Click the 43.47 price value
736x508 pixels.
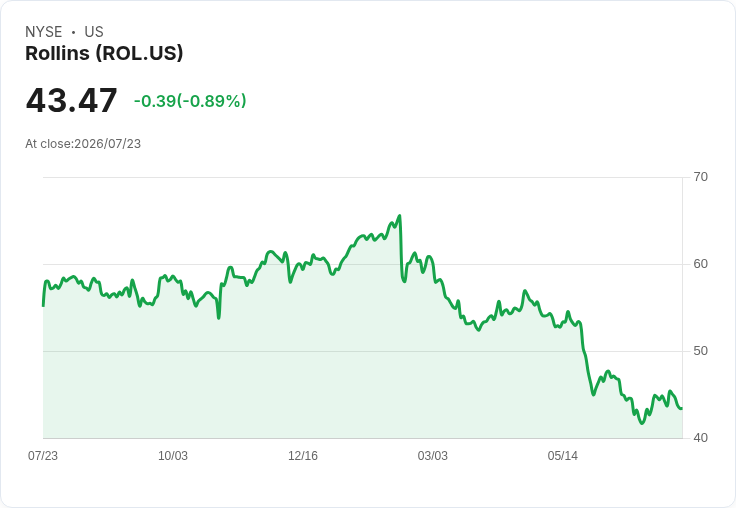71,100
